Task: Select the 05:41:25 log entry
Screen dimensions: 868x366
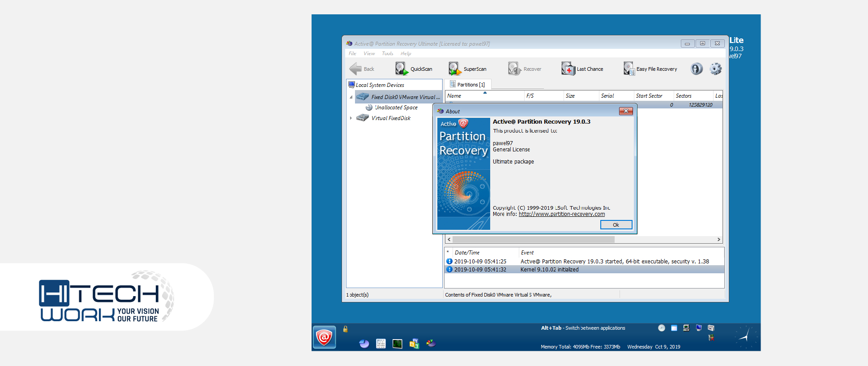Action: [584, 262]
